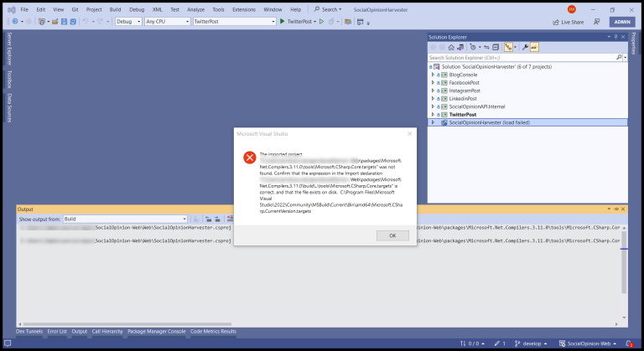Toggle Preview Selected Items icon
The image size is (644, 351).
point(534,47)
